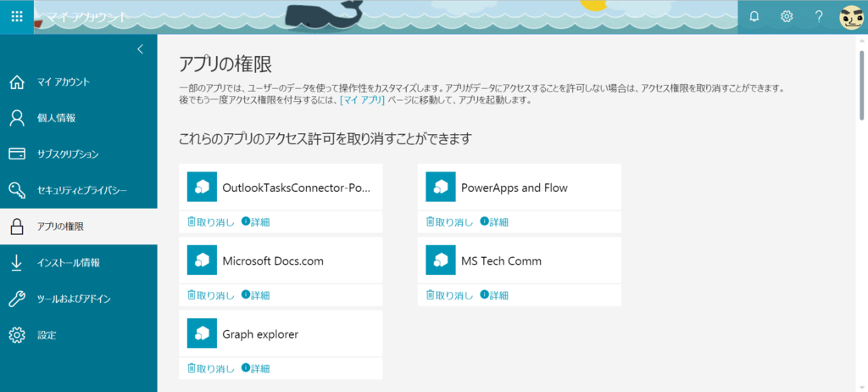Revoke Microsoft Docs.com access (取り消し)
The height and width of the screenshot is (392, 868).
click(211, 295)
